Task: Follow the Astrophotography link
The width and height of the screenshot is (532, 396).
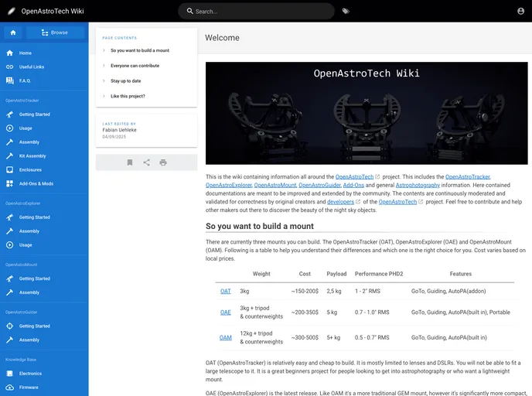Action: coord(418,185)
